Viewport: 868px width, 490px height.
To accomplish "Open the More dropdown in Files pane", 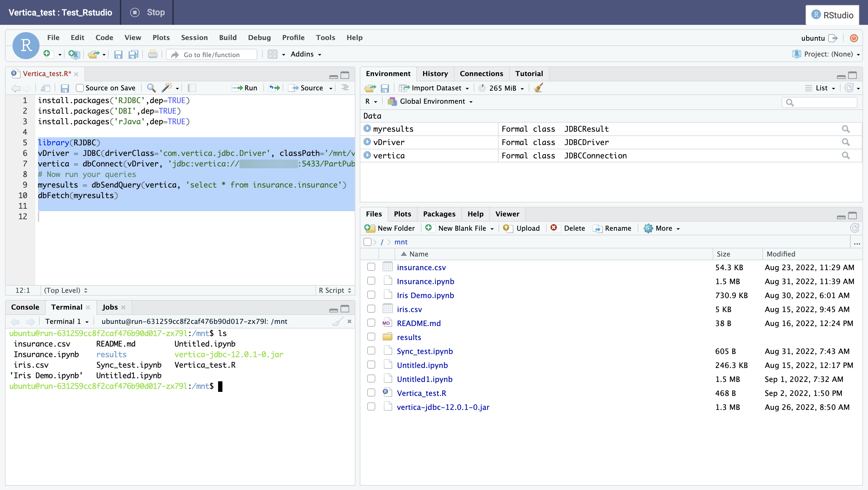I will click(x=662, y=228).
